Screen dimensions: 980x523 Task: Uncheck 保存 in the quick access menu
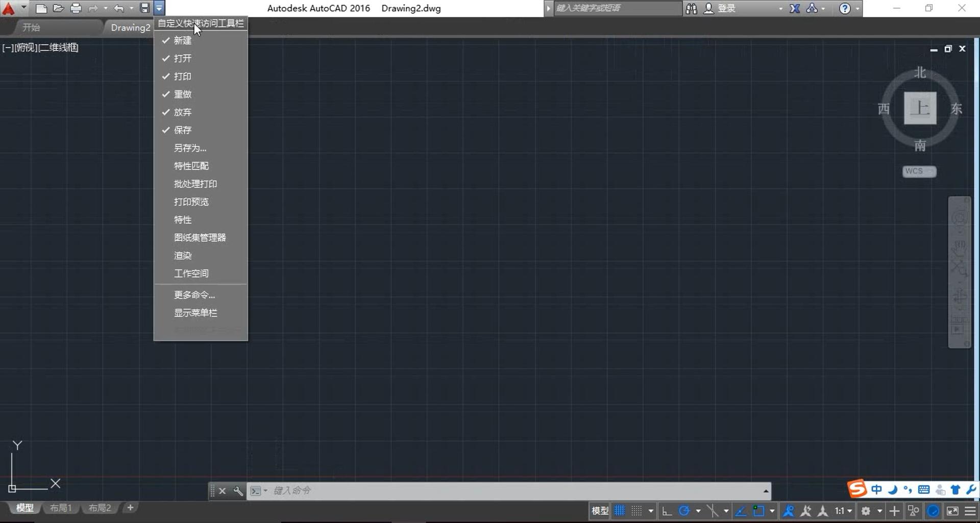click(201, 130)
